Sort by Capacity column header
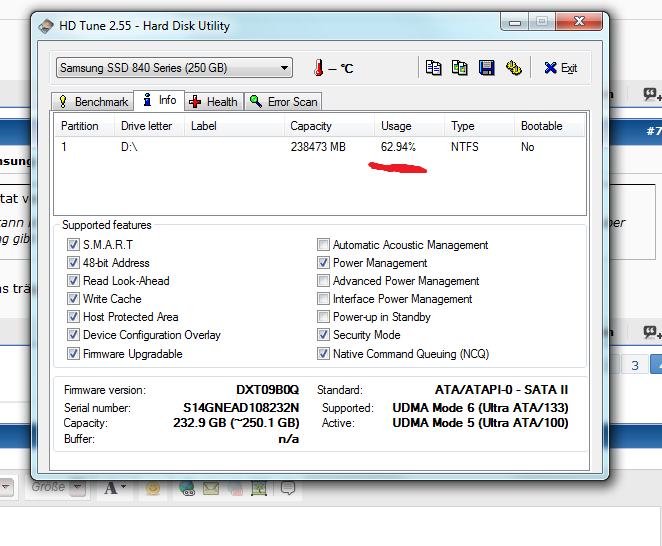Screen dimensions: 662x546 329,126
